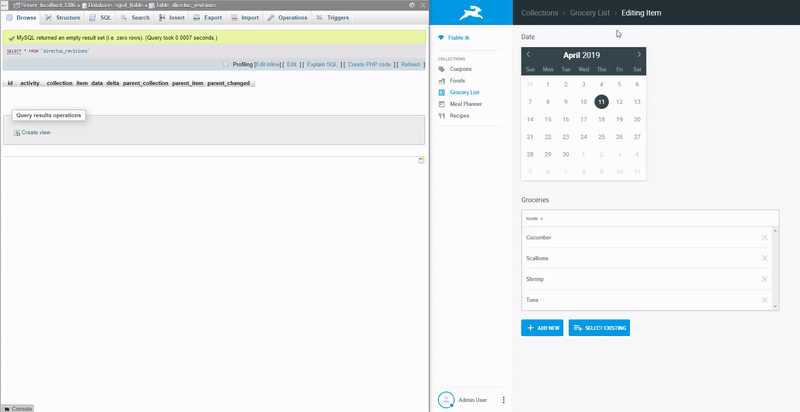Click the Coupons tag icon
Screen dimensions: 800x412
pyautogui.click(x=441, y=69)
